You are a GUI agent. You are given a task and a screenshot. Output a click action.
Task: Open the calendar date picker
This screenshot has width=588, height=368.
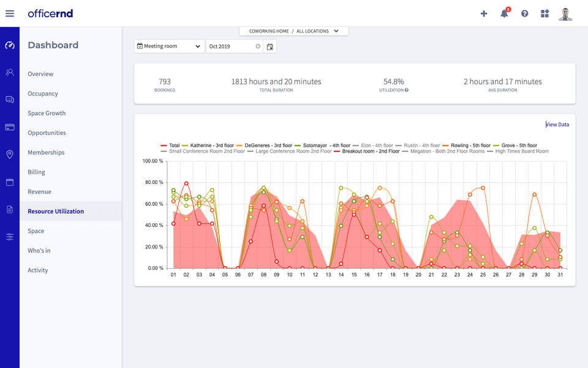pos(270,47)
